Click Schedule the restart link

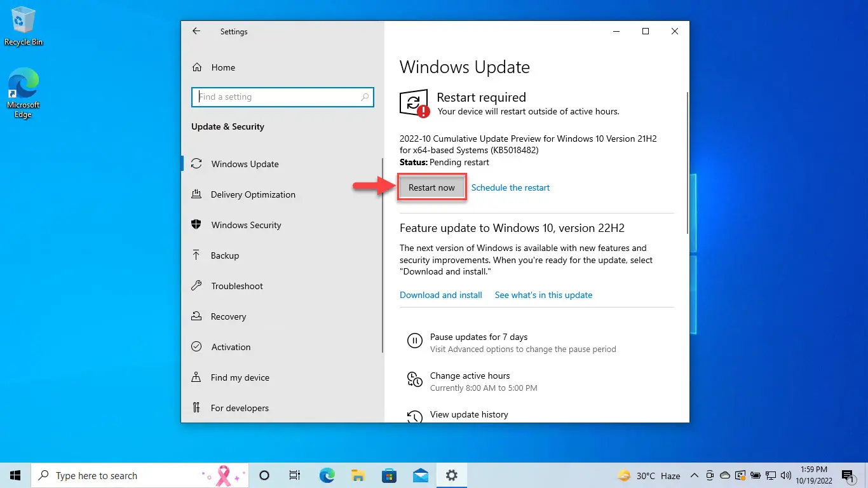(x=510, y=187)
